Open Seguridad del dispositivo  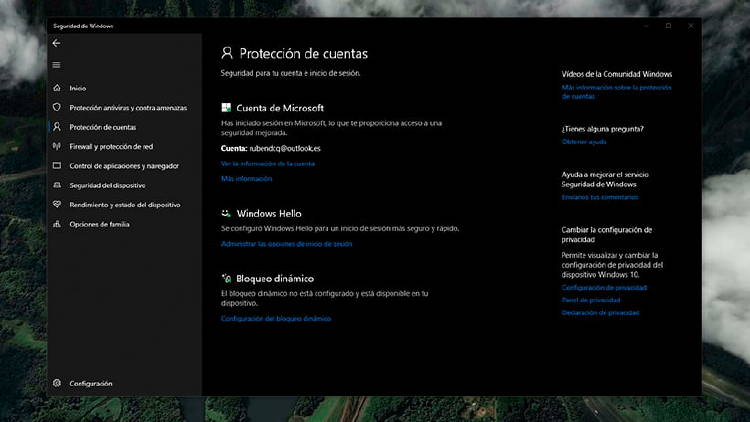point(107,185)
